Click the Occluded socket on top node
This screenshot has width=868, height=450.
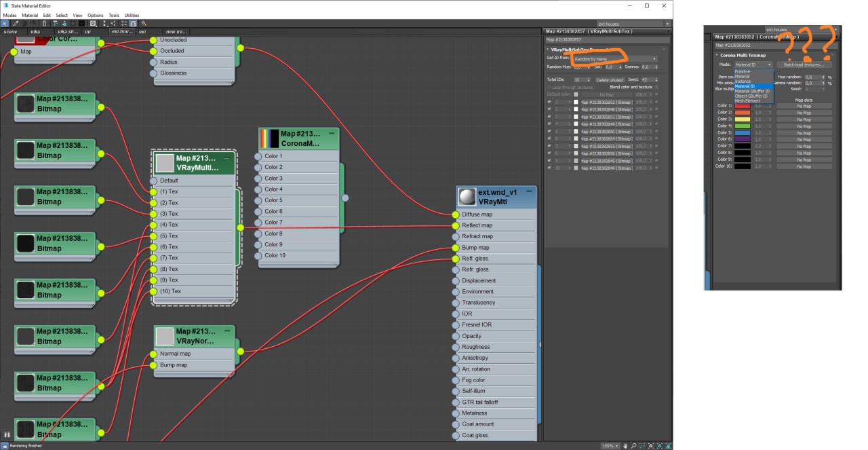pyautogui.click(x=154, y=51)
